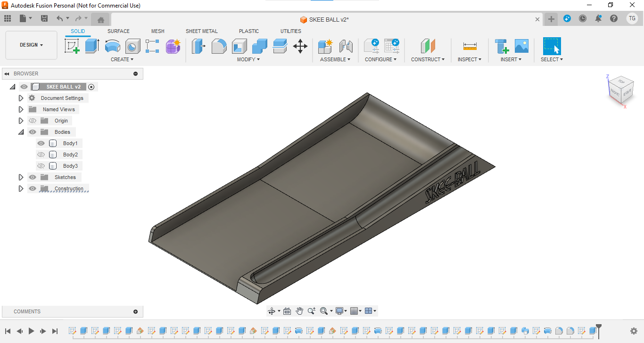Select the New Component tool
Image resolution: width=644 pixels, height=343 pixels.
(x=325, y=46)
